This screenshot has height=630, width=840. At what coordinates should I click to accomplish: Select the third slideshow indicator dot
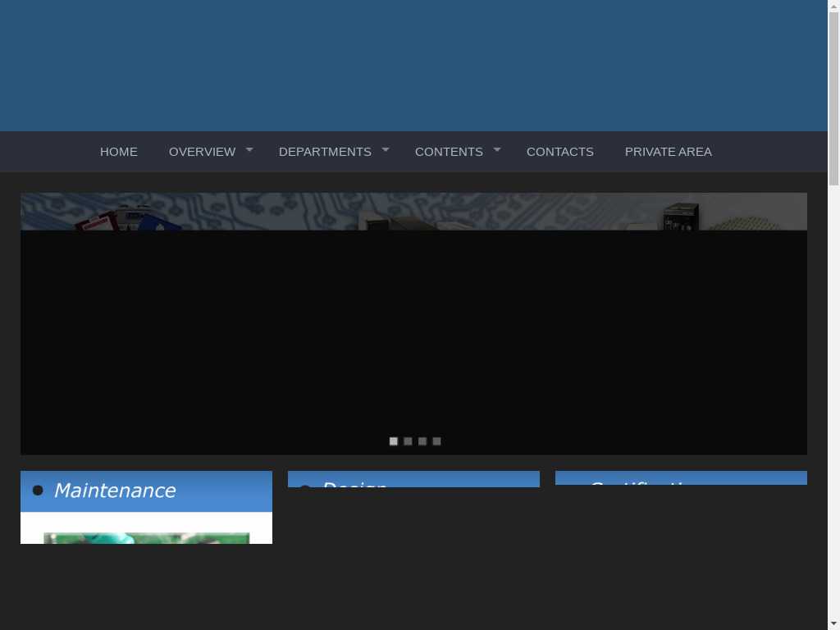click(422, 441)
